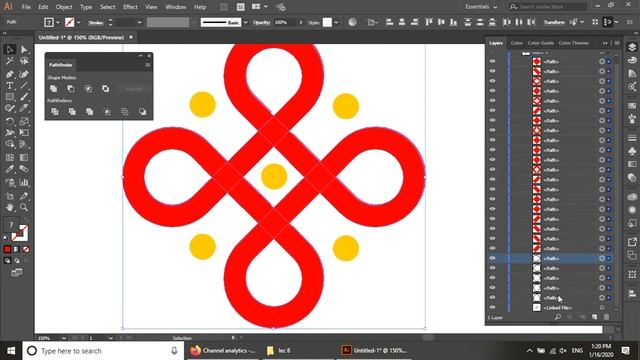Image resolution: width=640 pixels, height=360 pixels.
Task: Open Firefox Channel analytics taskbar item
Action: (222, 351)
